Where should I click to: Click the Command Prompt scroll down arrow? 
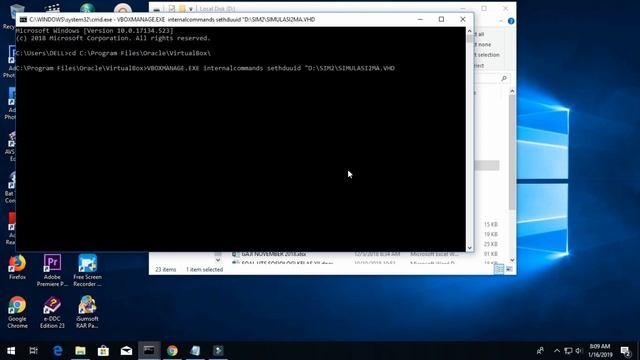coord(469,248)
